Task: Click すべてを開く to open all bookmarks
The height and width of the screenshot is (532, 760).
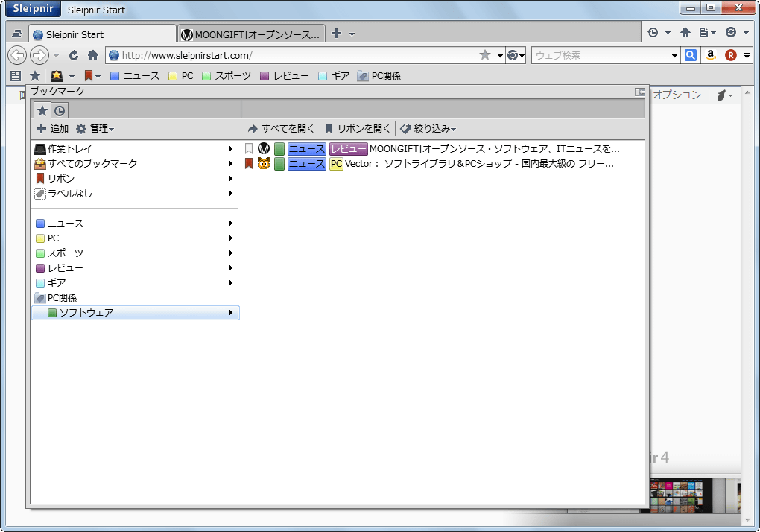Action: 281,128
